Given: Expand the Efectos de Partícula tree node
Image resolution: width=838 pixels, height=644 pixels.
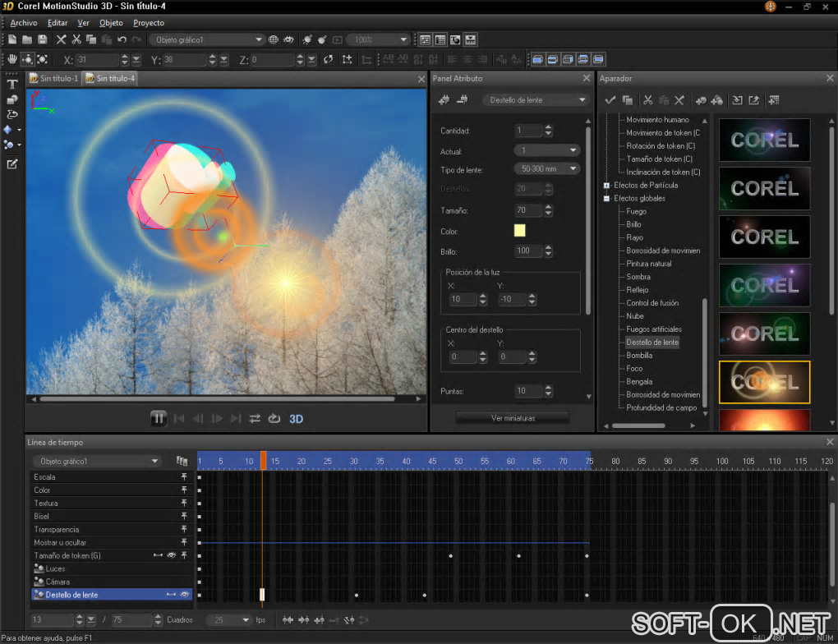Looking at the screenshot, I should [606, 186].
